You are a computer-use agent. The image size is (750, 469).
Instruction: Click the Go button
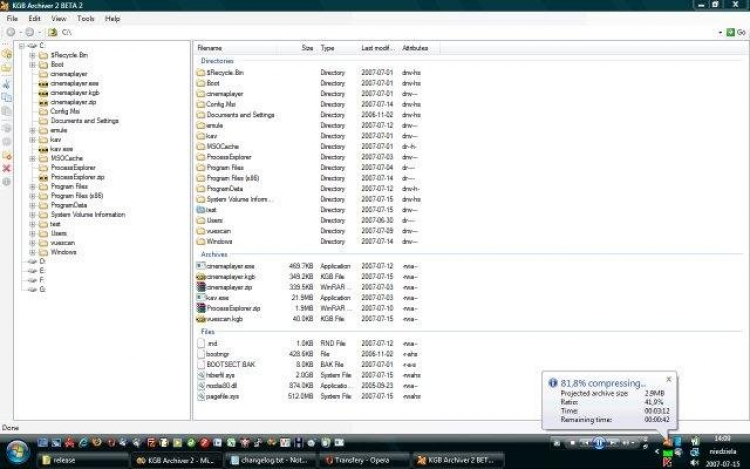click(x=736, y=32)
